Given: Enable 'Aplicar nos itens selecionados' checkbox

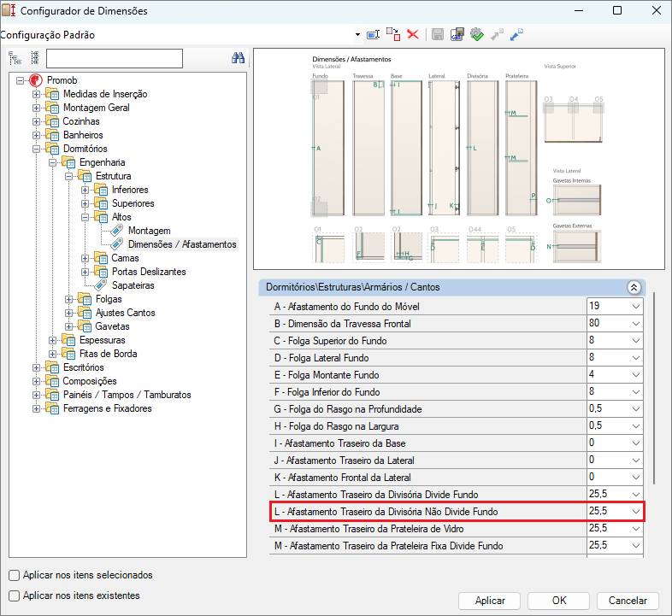Looking at the screenshot, I should [x=14, y=575].
